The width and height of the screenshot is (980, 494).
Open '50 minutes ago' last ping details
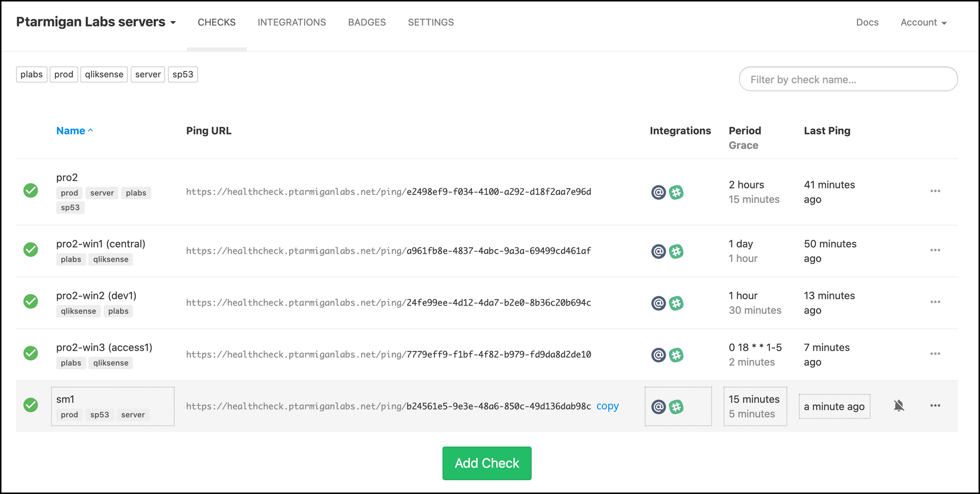[x=831, y=251]
